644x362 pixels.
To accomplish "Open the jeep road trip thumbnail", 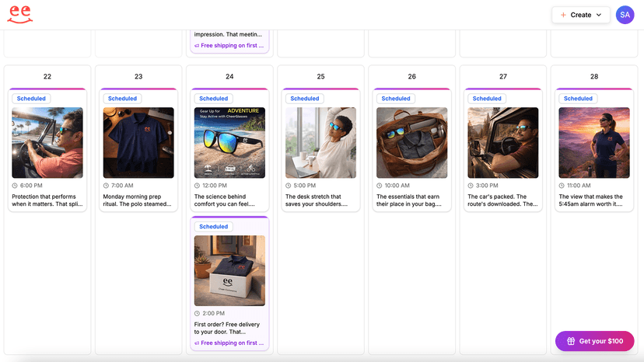I will 503,142.
